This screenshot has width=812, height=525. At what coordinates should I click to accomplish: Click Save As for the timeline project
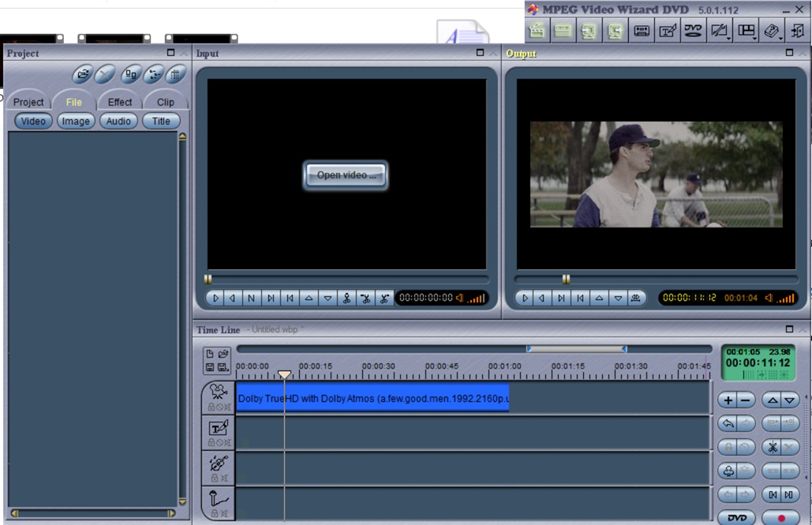(223, 367)
